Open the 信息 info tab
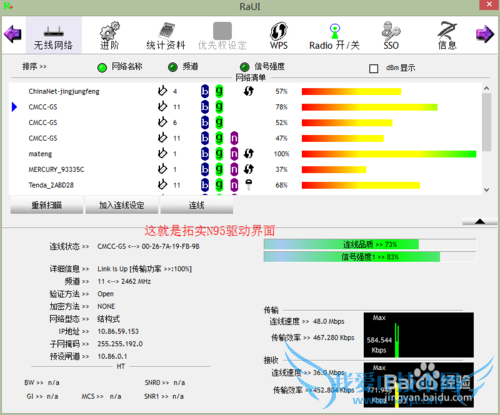The image size is (500, 415). [x=447, y=35]
